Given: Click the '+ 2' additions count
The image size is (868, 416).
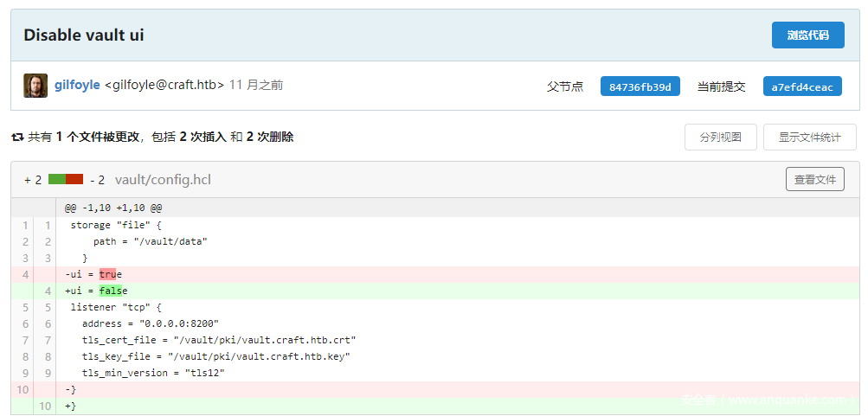Looking at the screenshot, I should click(33, 180).
